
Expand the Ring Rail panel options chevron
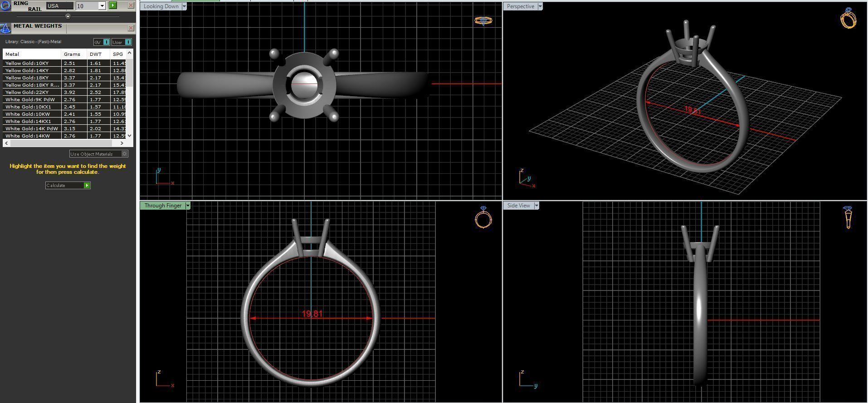(x=68, y=16)
